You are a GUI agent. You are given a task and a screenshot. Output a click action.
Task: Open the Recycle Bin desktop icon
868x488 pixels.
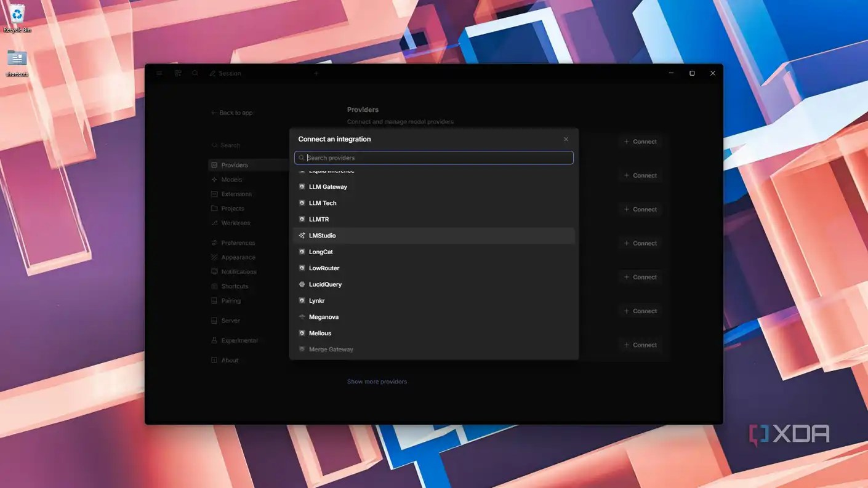point(17,17)
